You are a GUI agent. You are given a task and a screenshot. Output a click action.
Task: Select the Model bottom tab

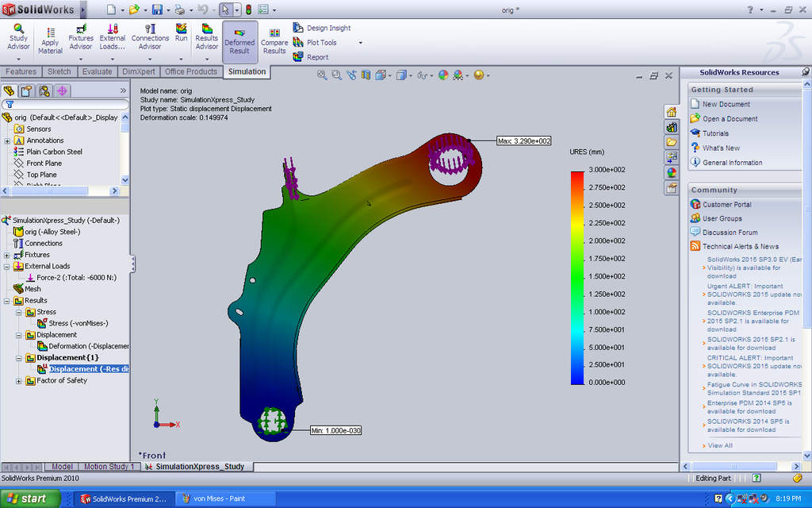(x=62, y=467)
